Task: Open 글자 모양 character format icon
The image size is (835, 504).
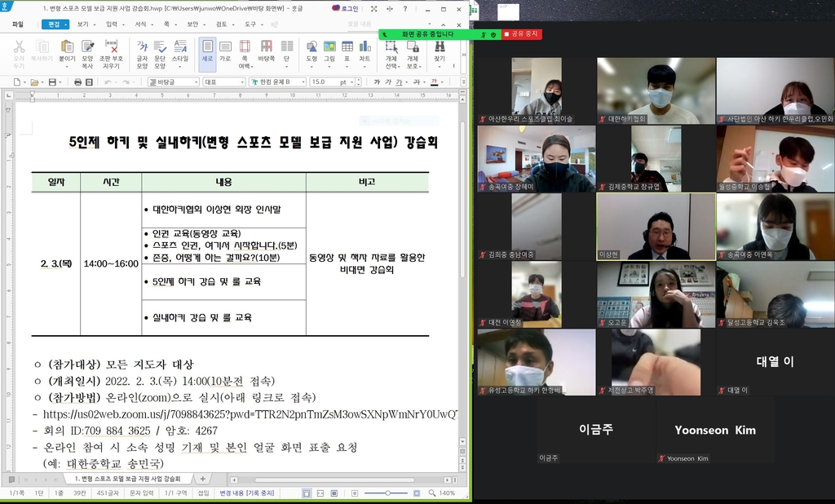Action: 142,51
